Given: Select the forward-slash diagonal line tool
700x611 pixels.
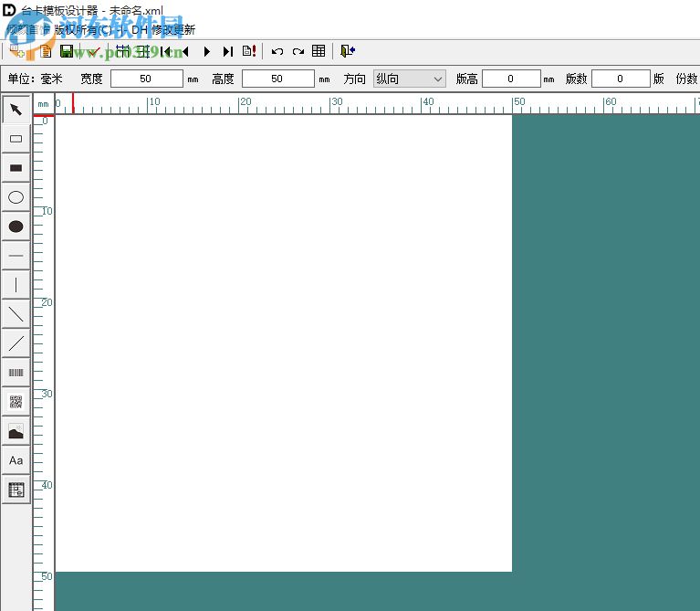Looking at the screenshot, I should coord(16,343).
